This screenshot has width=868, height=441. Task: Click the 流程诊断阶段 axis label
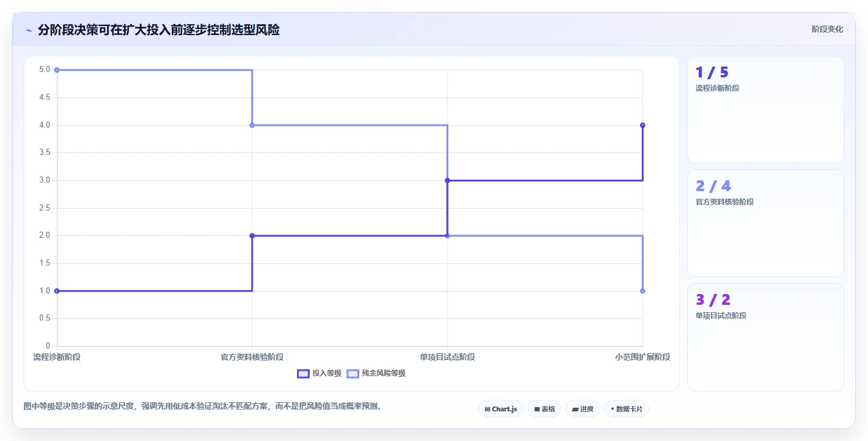tap(57, 357)
